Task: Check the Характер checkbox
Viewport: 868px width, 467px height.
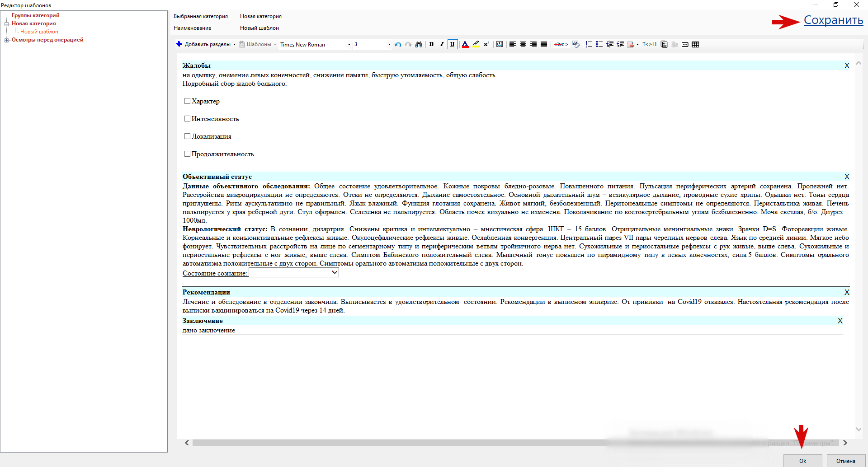Action: point(187,101)
